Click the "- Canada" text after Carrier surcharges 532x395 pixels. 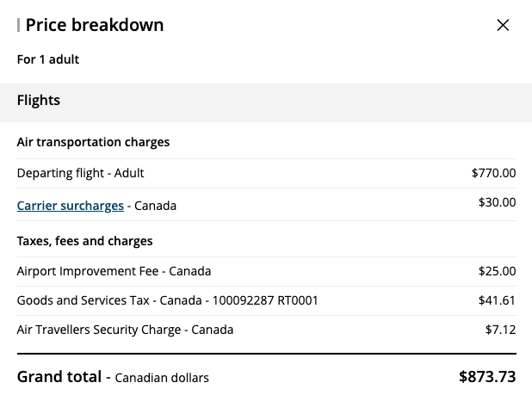tap(152, 206)
